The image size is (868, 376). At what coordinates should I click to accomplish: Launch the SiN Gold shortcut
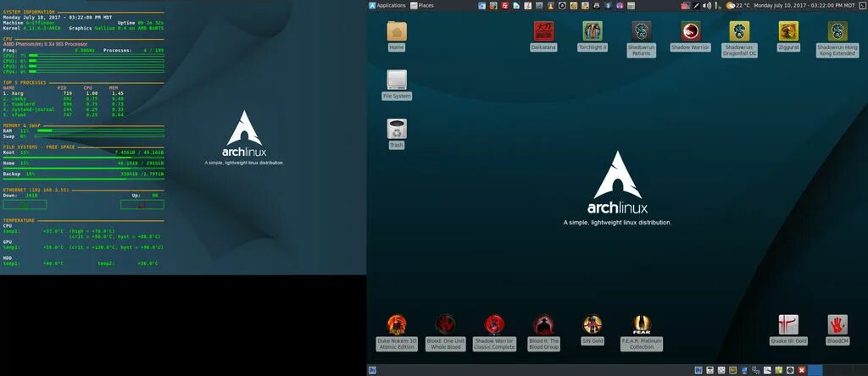pyautogui.click(x=593, y=325)
